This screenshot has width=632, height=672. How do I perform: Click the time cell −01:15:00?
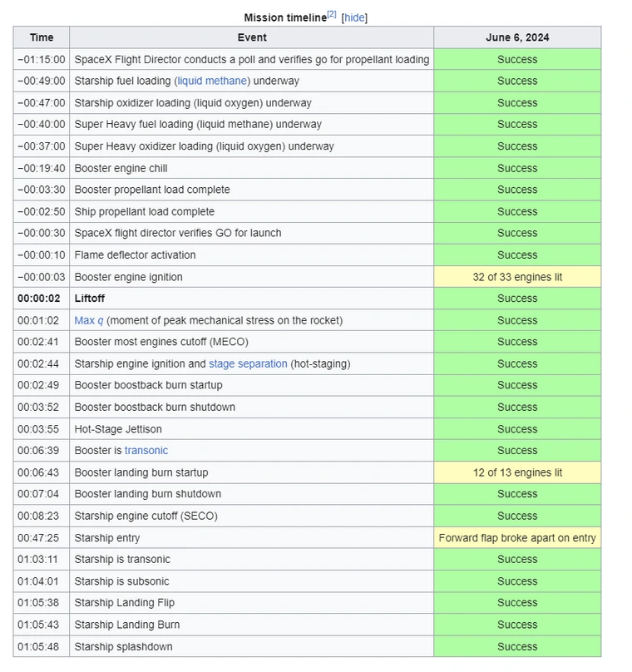[x=41, y=59]
